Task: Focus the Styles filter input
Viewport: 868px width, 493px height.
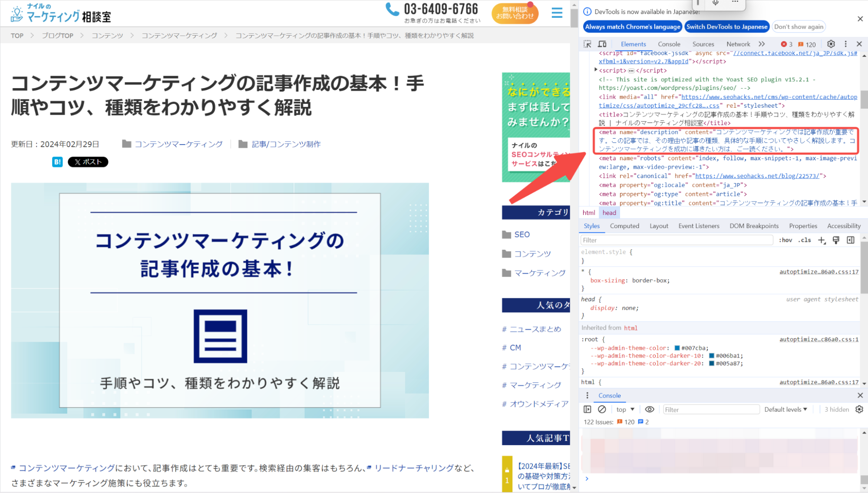Action: (x=677, y=240)
